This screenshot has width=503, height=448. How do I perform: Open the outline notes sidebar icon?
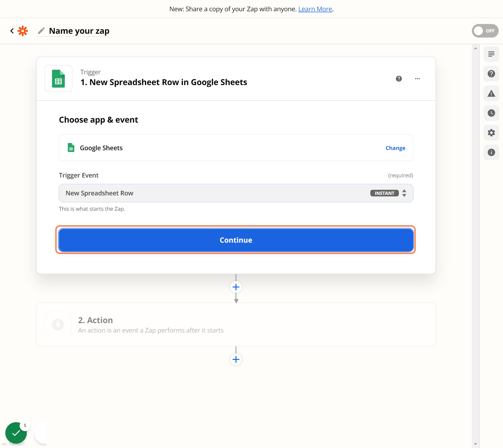tap(491, 54)
